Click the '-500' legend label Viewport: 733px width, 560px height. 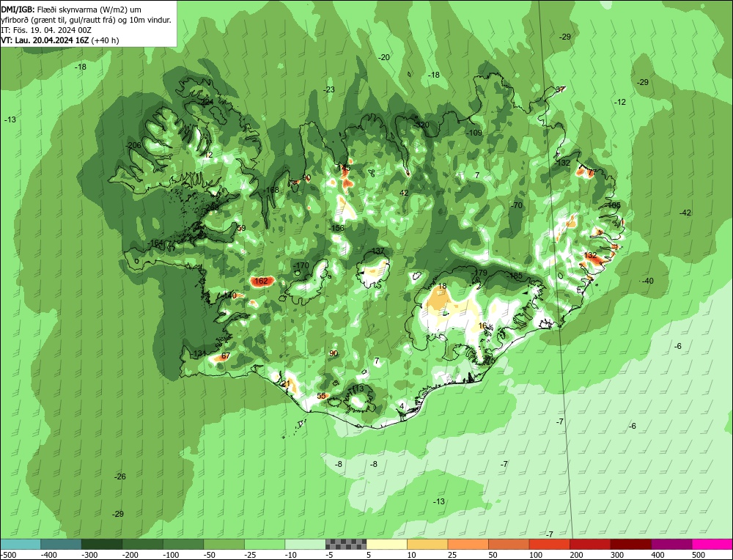8,555
